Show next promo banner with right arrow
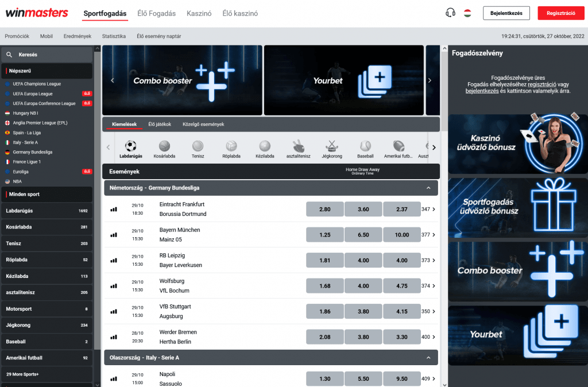This screenshot has width=588, height=387. [430, 80]
